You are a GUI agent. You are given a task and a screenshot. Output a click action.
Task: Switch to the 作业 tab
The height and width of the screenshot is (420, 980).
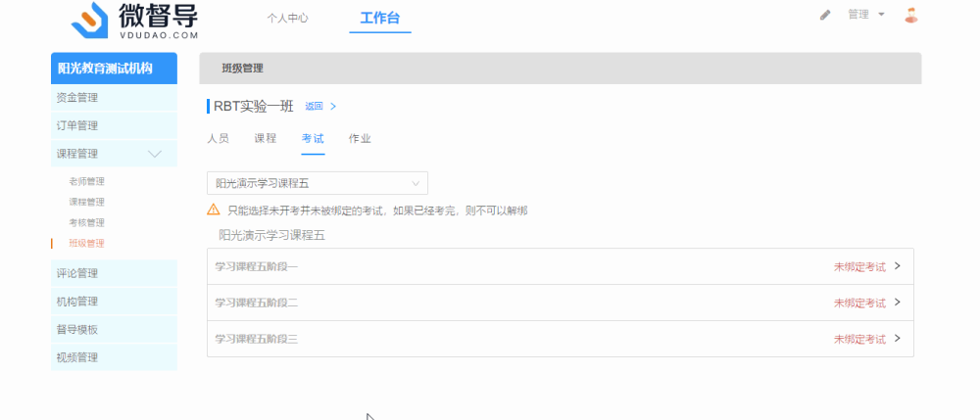360,139
